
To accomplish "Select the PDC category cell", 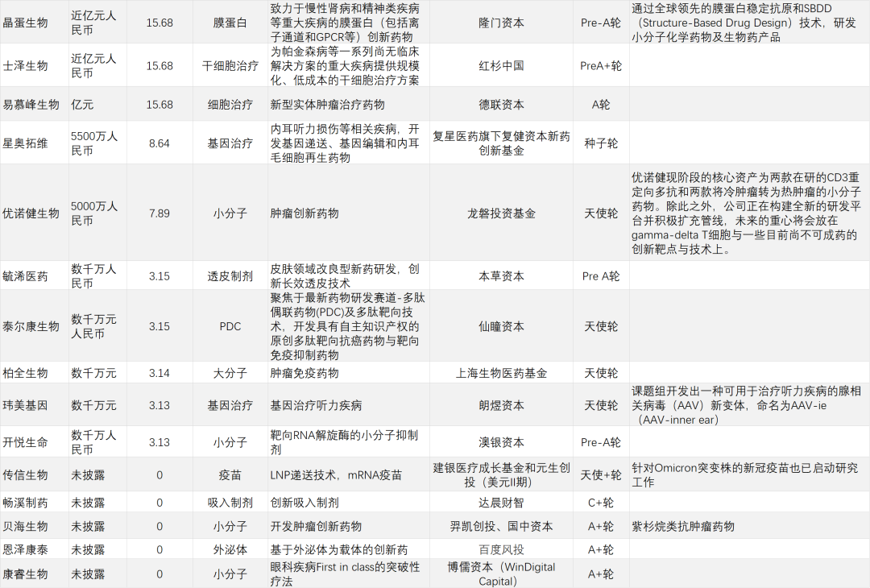I will (230, 326).
